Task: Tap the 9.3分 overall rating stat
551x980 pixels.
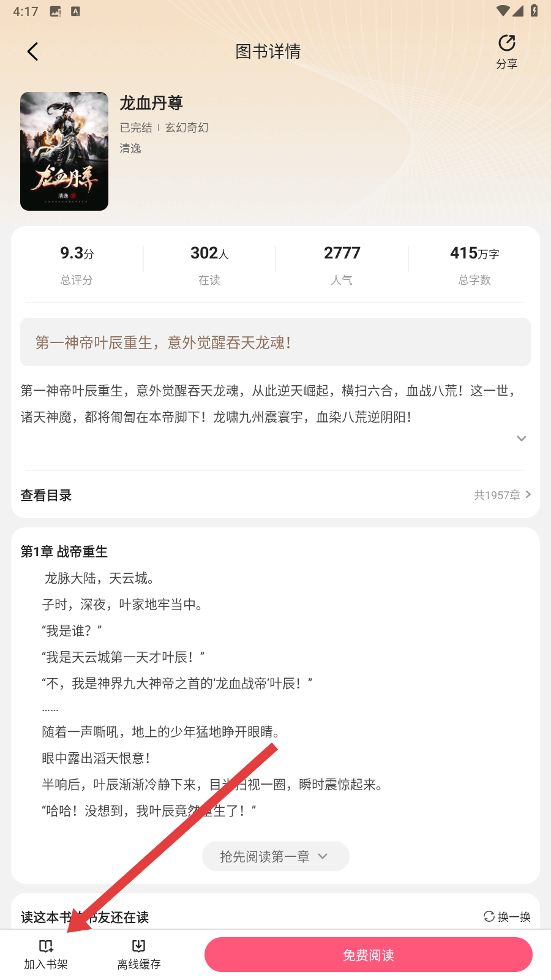Action: (x=77, y=265)
